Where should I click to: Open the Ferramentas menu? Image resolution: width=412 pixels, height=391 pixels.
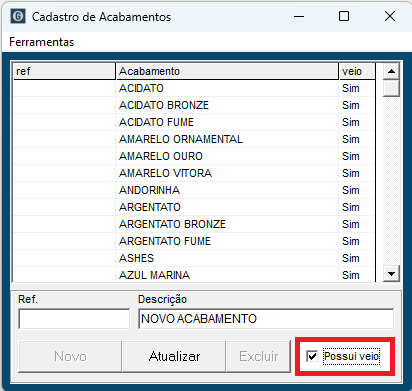(x=42, y=42)
